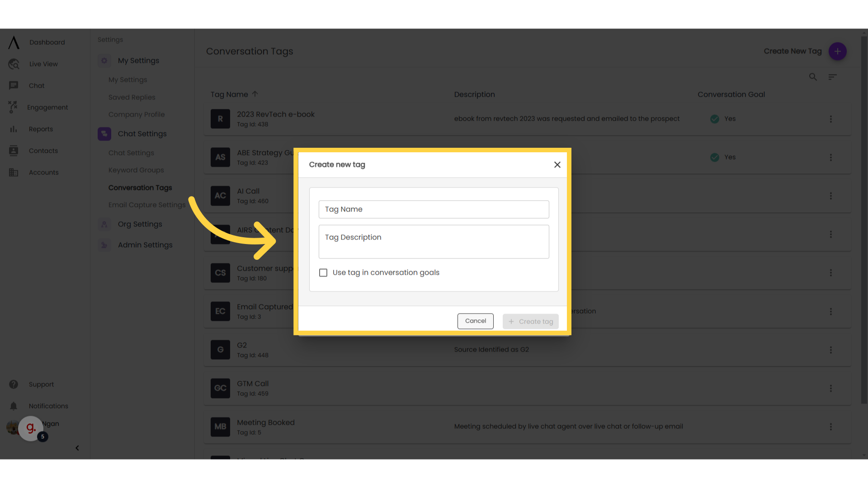
Task: Expand options for Meeting Booked tag
Action: tap(830, 427)
